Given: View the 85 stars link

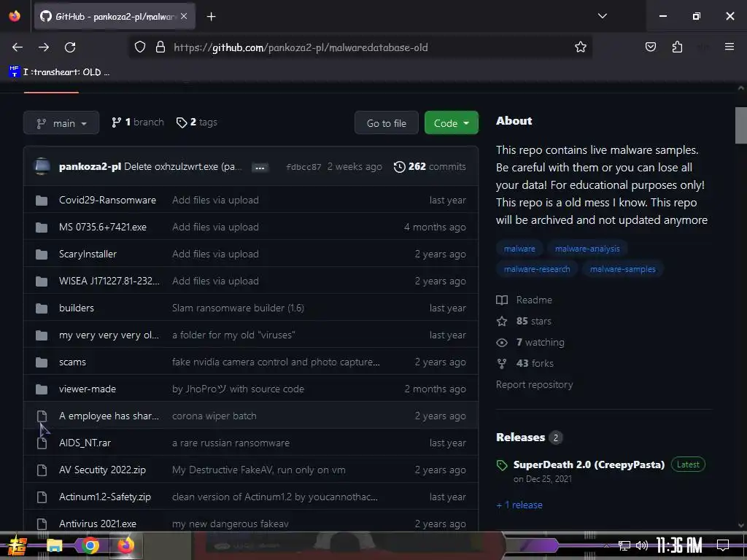Looking at the screenshot, I should click(x=524, y=321).
